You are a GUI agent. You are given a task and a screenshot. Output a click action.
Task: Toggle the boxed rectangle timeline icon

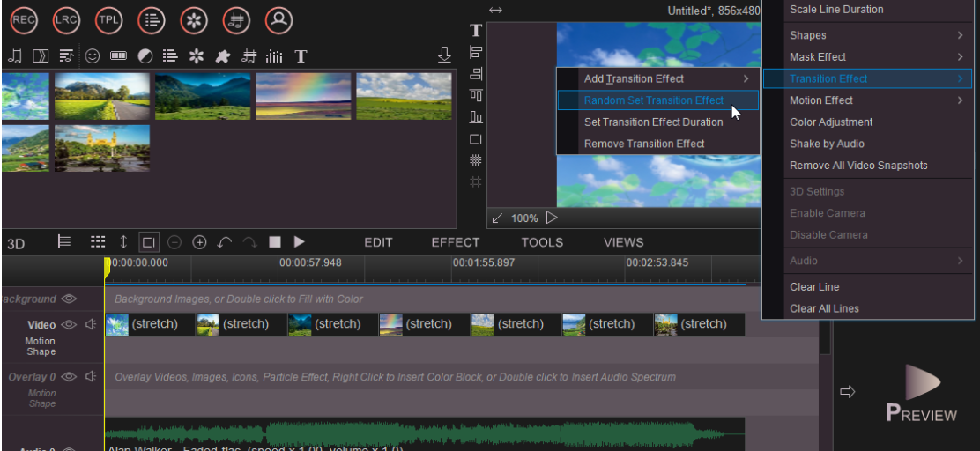point(149,241)
